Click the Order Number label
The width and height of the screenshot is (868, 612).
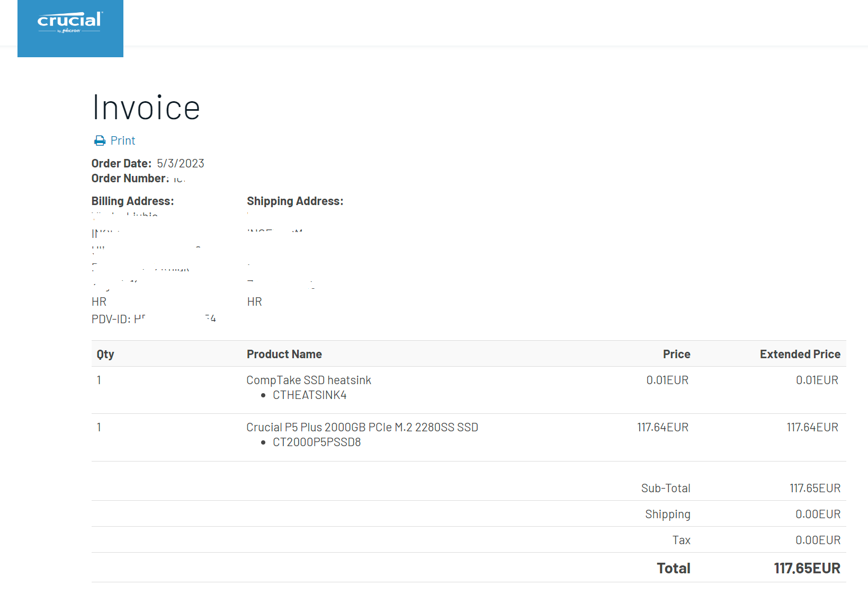pos(130,179)
